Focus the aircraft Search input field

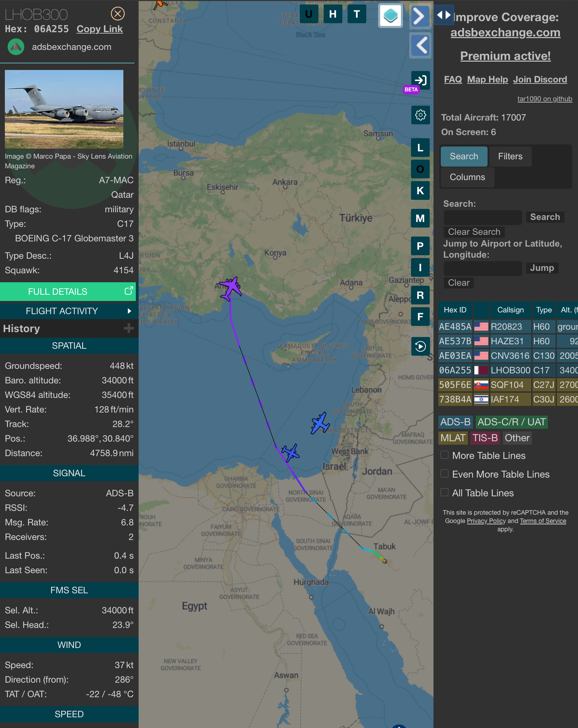483,217
